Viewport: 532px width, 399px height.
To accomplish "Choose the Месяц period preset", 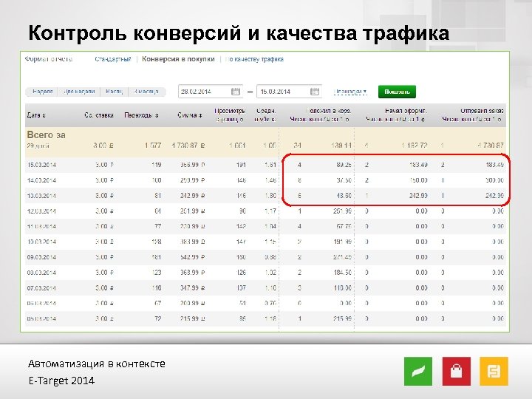I will tap(114, 92).
